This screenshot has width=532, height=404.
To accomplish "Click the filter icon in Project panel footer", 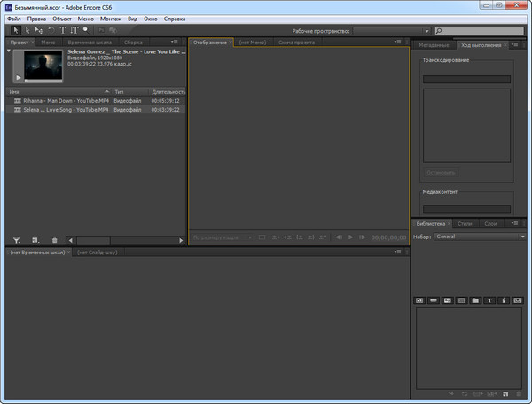I will point(16,240).
